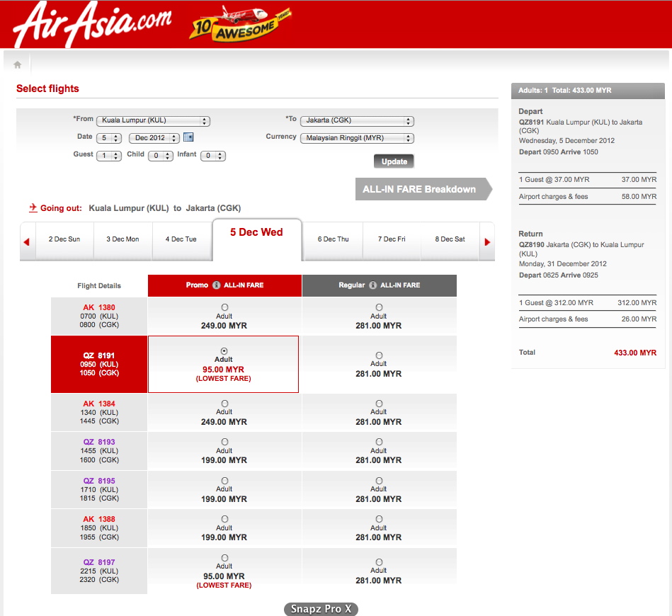Open the day-of-month Date dropdown

109,138
